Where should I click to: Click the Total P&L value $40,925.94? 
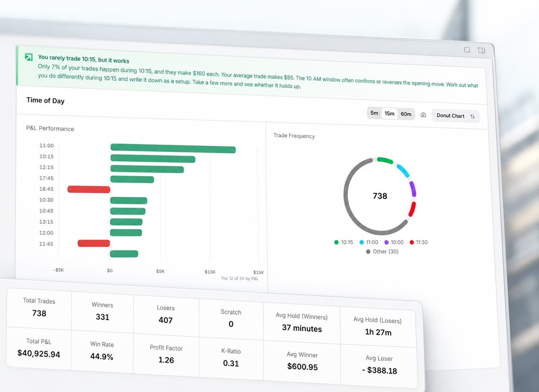(x=39, y=354)
